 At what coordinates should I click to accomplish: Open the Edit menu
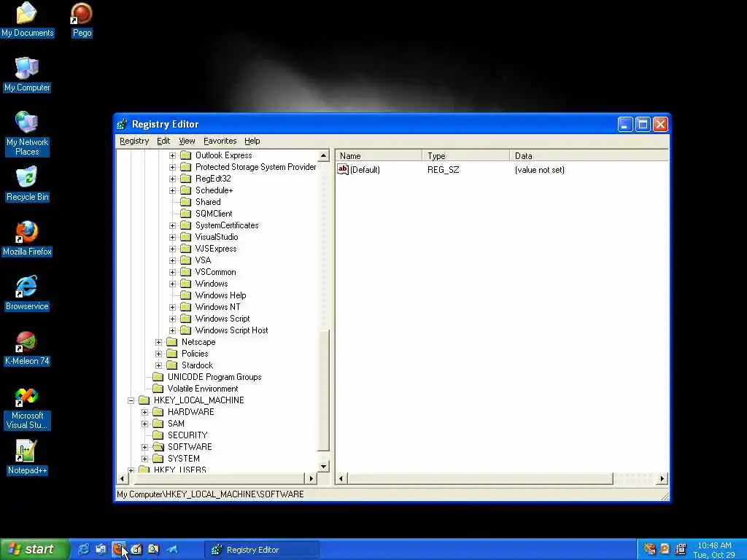[x=163, y=141]
